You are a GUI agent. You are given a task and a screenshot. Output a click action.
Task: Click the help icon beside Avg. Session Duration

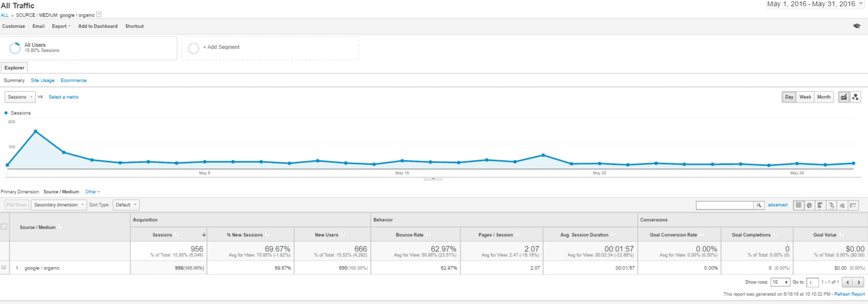click(x=613, y=234)
